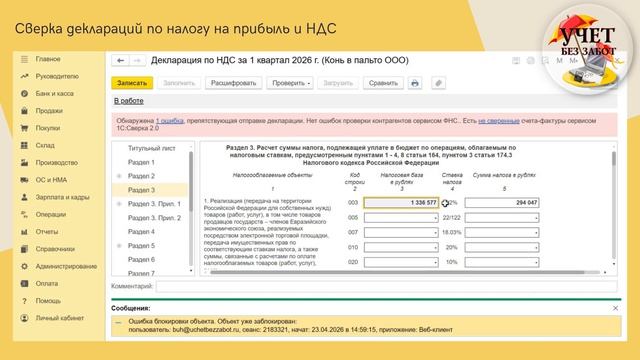640x360 pixels.
Task: Open Администрирование gear icon
Action: [x=24, y=266]
